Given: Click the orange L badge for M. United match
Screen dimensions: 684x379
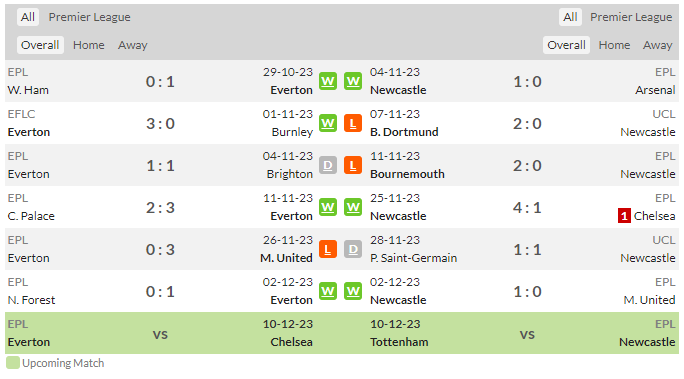Looking at the screenshot, I should click(x=328, y=249).
